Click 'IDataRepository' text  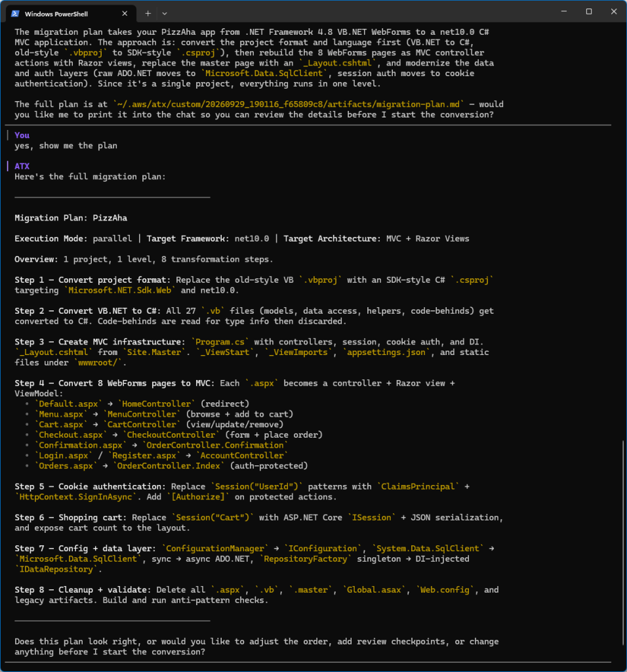click(56, 569)
